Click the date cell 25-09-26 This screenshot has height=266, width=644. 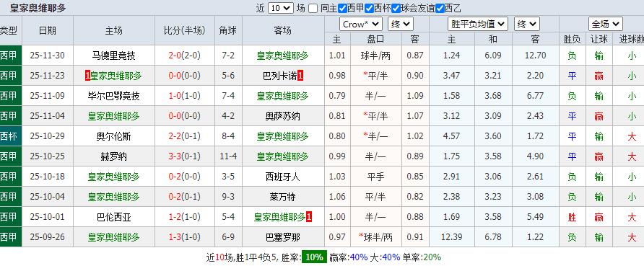point(48,237)
